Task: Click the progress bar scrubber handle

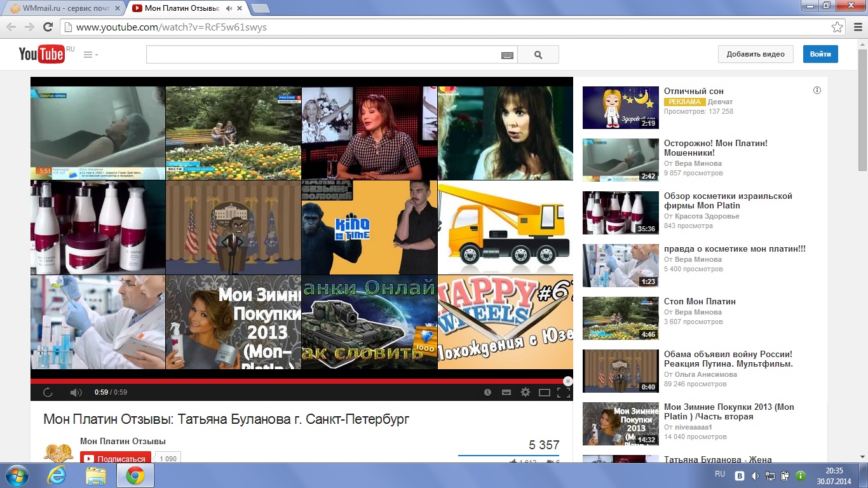Action: pyautogui.click(x=568, y=381)
